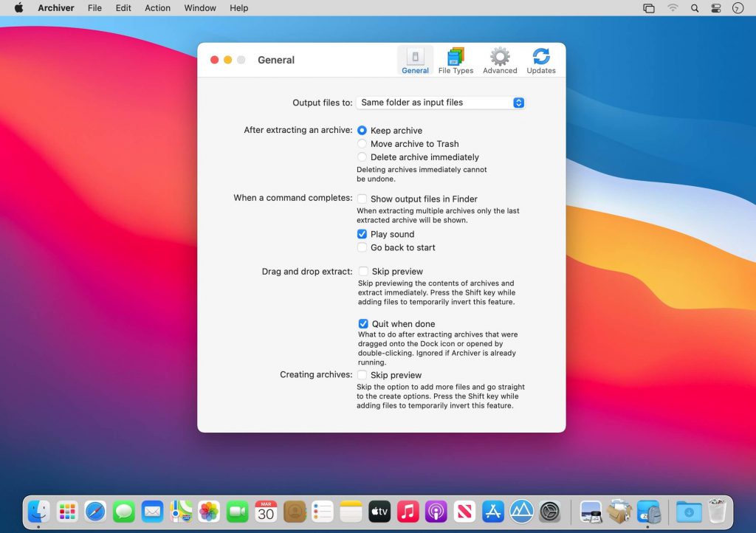Select "Delete archive immediately" option

362,157
